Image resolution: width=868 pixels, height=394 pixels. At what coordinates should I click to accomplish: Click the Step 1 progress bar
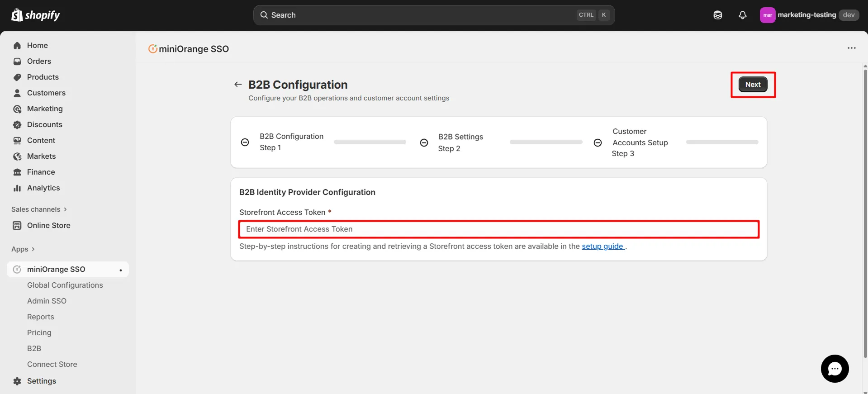click(370, 142)
